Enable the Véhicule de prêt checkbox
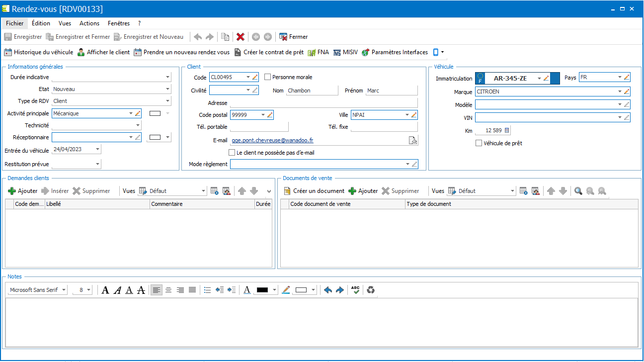The width and height of the screenshot is (644, 362). (x=479, y=143)
